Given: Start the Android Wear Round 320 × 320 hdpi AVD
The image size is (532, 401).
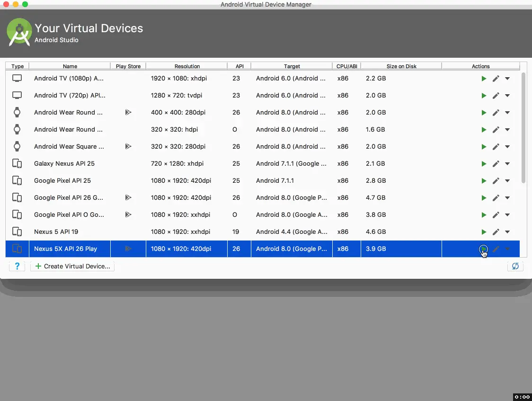Looking at the screenshot, I should click(484, 130).
